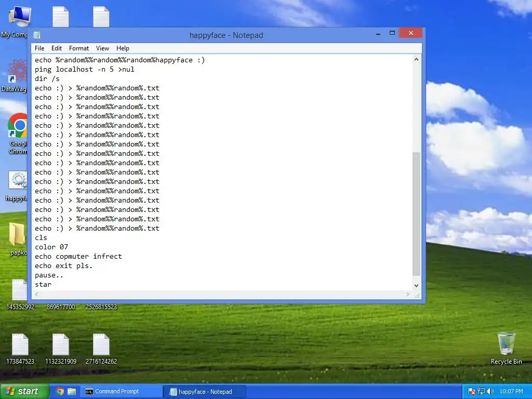Image resolution: width=532 pixels, height=399 pixels.
Task: Click the line 'ping localhost -n 5 >nul'
Action: 85,69
